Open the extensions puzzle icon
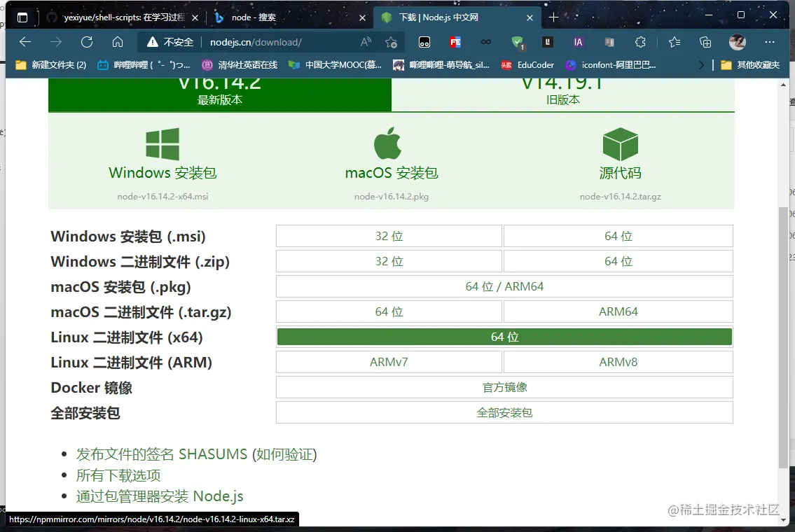The height and width of the screenshot is (532, 795). coord(640,42)
